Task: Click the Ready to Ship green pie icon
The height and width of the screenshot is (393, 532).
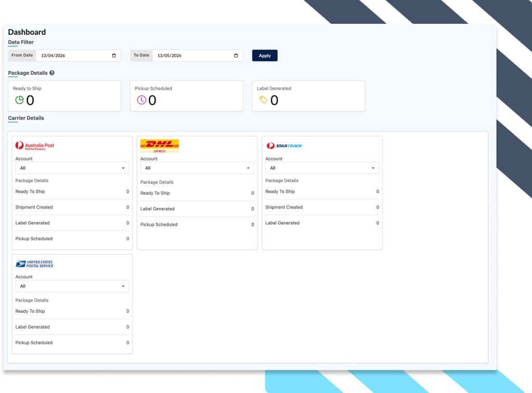Action: (x=19, y=100)
